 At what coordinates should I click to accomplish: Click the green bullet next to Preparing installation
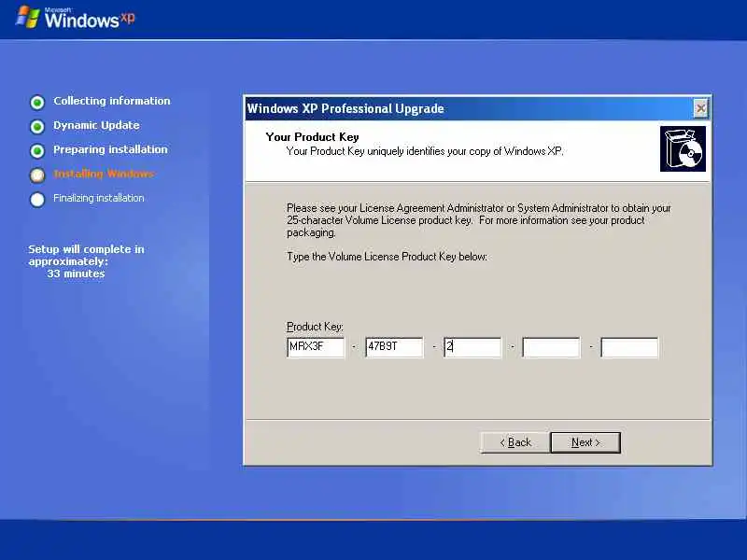37,150
